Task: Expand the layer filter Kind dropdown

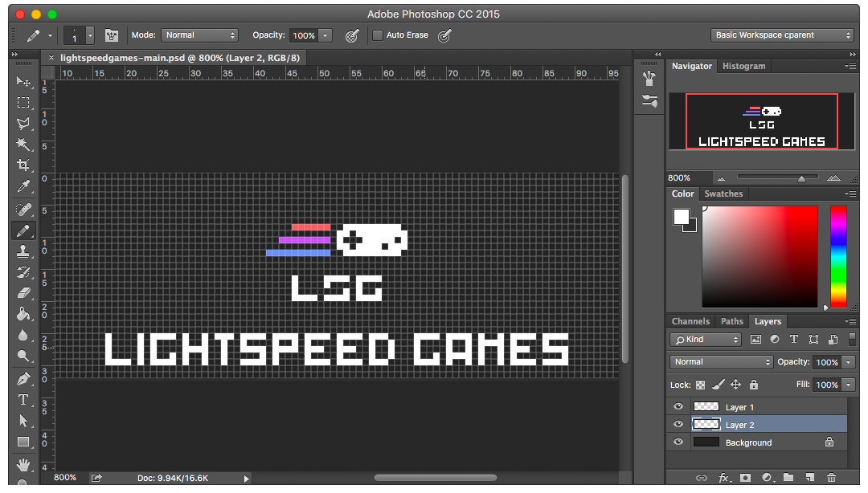Action: (x=706, y=340)
